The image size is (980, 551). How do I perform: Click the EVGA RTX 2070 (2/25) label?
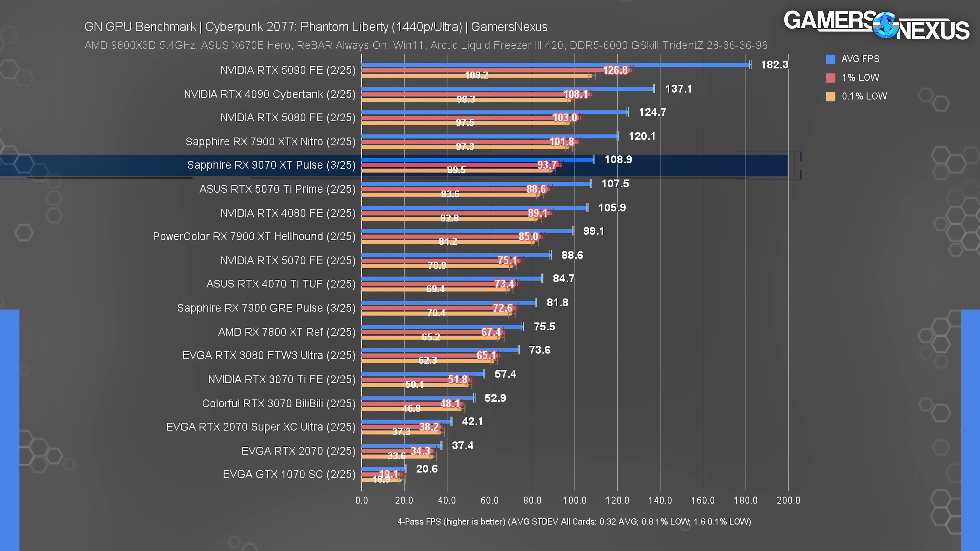tap(299, 451)
